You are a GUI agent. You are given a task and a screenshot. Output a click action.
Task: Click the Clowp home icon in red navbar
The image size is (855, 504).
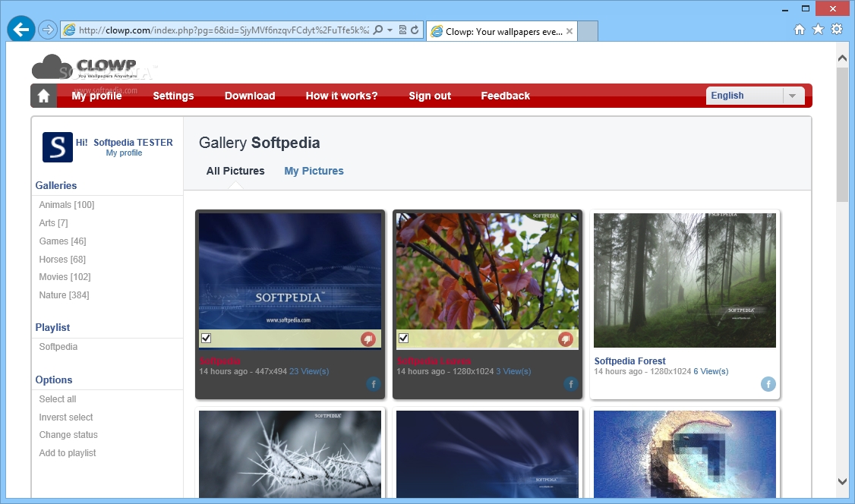tap(43, 96)
